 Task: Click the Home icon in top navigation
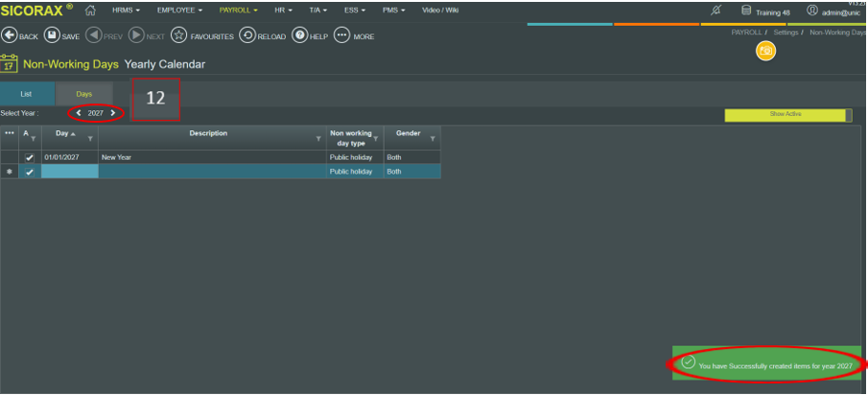click(91, 11)
